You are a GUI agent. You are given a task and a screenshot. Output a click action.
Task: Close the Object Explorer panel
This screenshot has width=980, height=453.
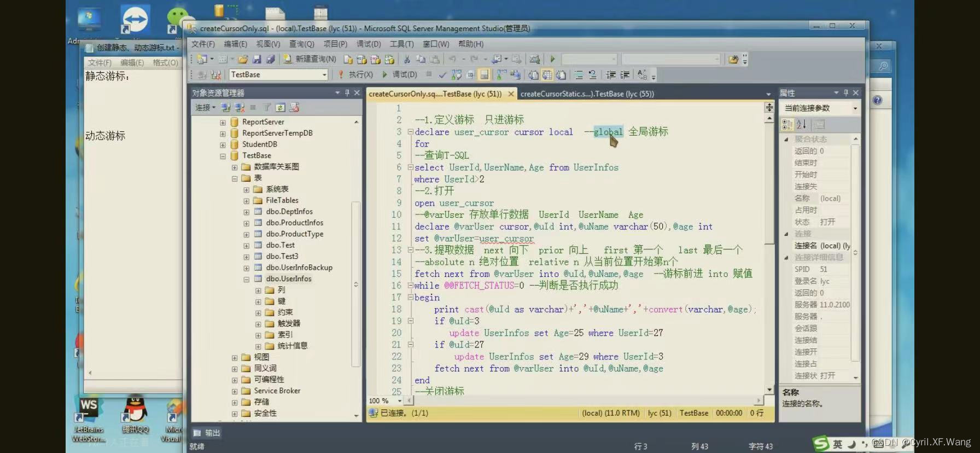[357, 93]
